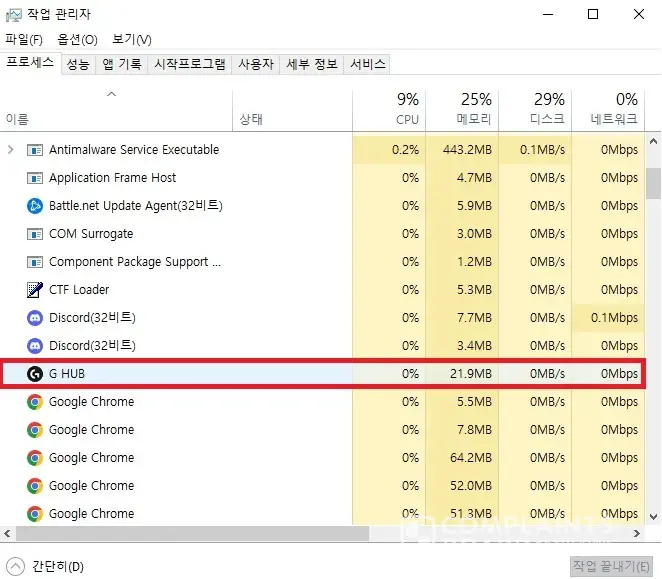Collapse to fewer details with 간단히(D) arrow
The height and width of the screenshot is (579, 662).
(15, 566)
